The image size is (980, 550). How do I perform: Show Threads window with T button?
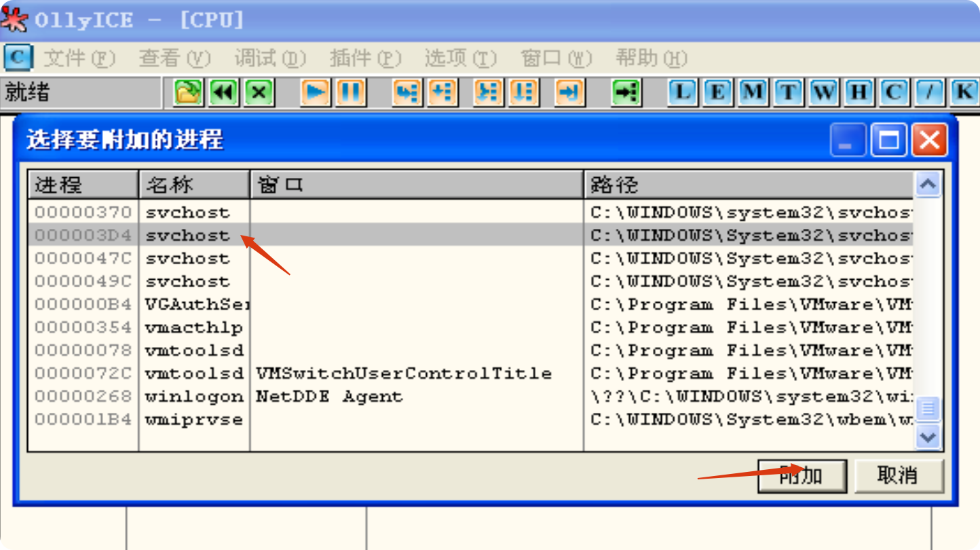click(x=788, y=92)
